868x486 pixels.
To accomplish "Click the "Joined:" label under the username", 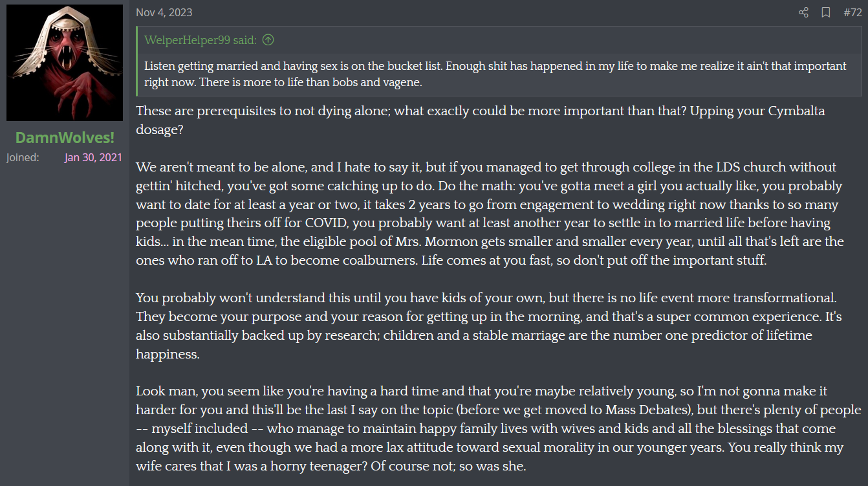I will point(23,157).
